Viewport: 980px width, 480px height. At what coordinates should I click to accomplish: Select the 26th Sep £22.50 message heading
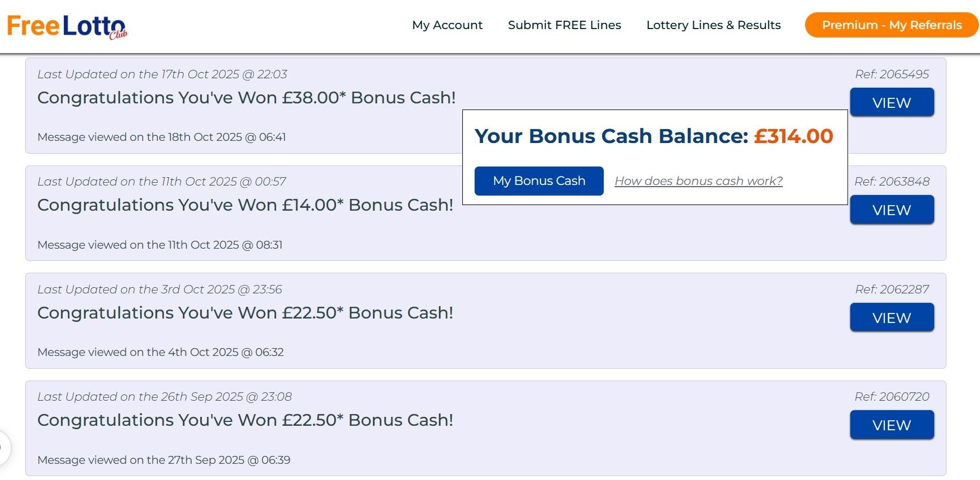click(245, 420)
